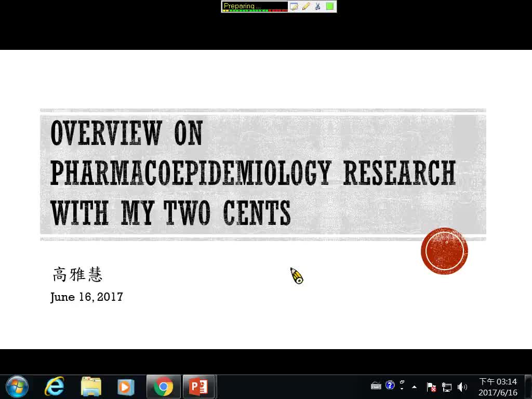
Task: Open the language bar options dropdown arrow
Action: [402, 389]
